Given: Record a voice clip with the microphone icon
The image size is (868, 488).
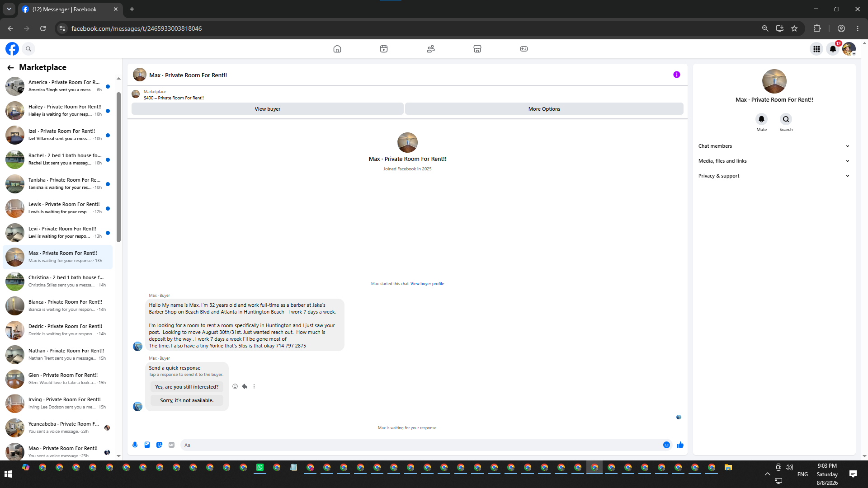Looking at the screenshot, I should coord(135,445).
